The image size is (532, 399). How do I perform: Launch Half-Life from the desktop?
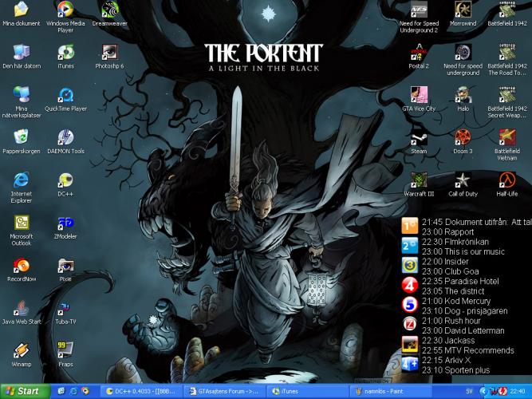point(508,180)
